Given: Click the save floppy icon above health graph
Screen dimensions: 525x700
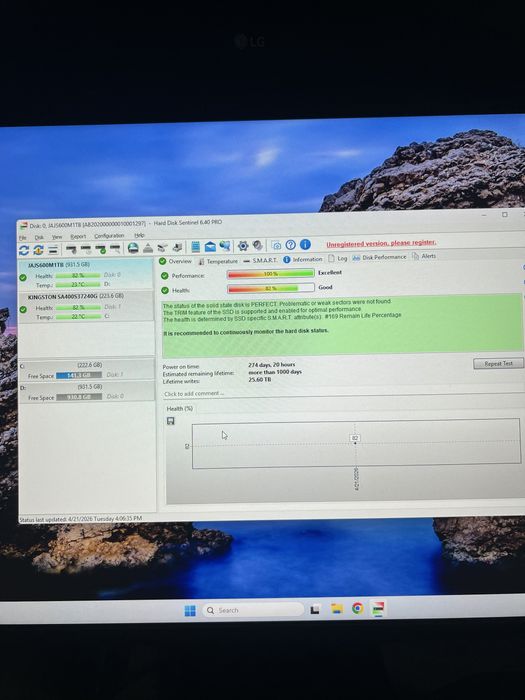Looking at the screenshot, I should point(171,421).
